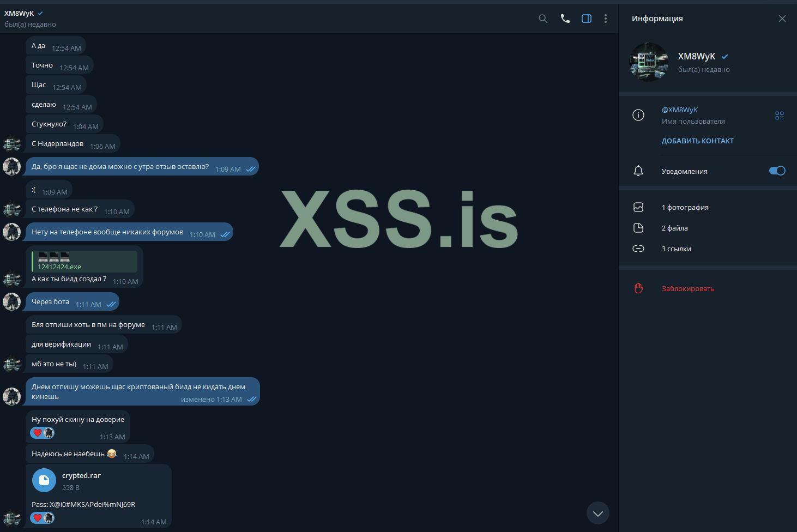The image size is (797, 532).
Task: Jump to the latest message with the down chevron
Action: (598, 513)
